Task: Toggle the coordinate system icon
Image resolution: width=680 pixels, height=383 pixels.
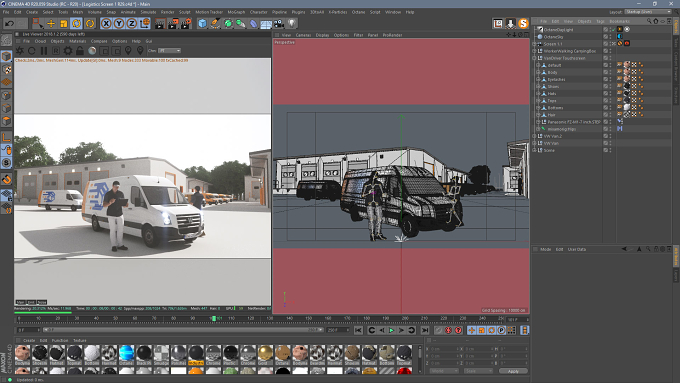Action: click(145, 23)
